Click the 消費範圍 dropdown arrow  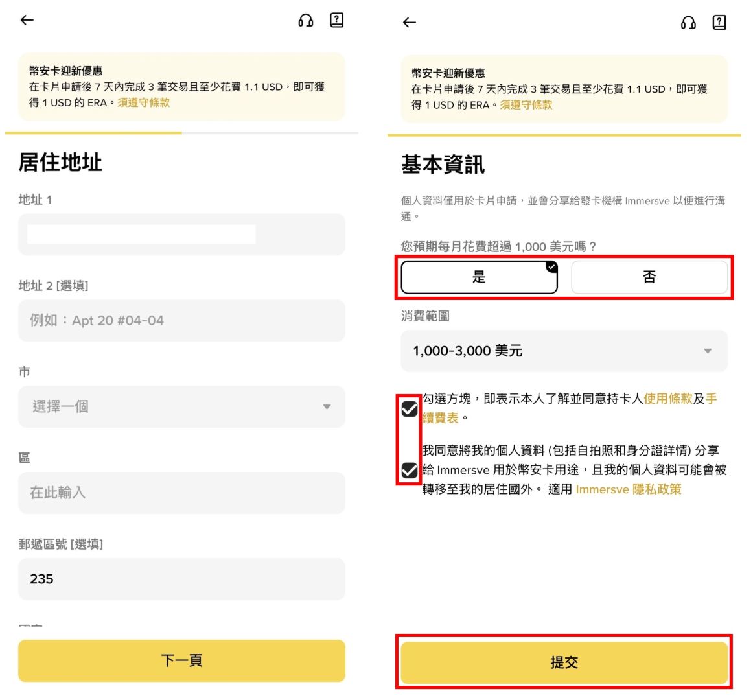[x=708, y=351]
